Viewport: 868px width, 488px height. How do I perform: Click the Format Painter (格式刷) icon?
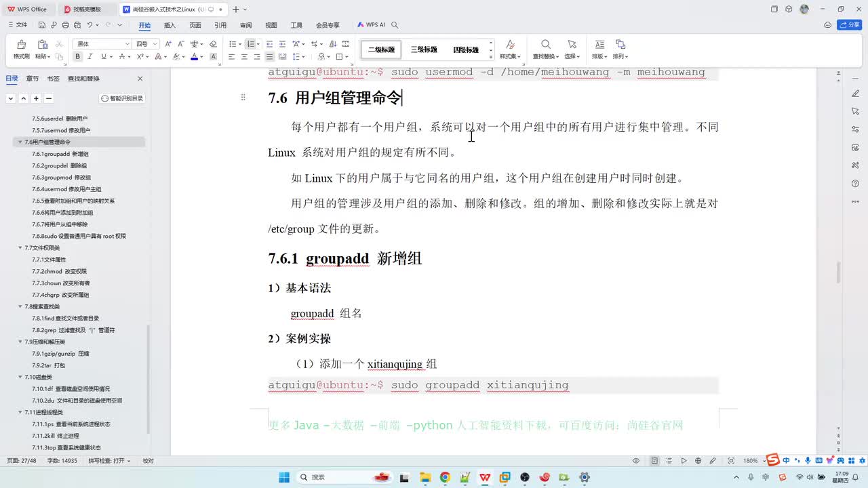tap(21, 45)
